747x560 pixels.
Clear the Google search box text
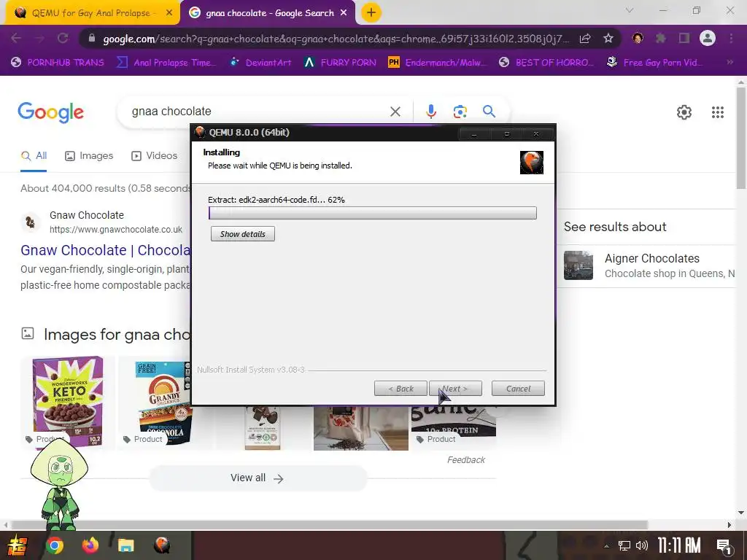click(x=395, y=112)
